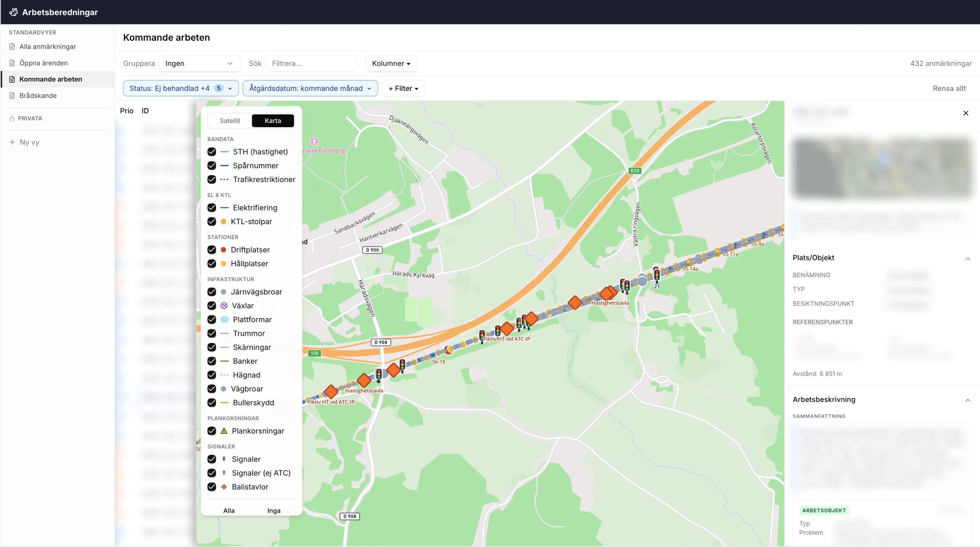Uncheck the Plattformar layer
This screenshot has width=980, height=547.
(x=212, y=319)
